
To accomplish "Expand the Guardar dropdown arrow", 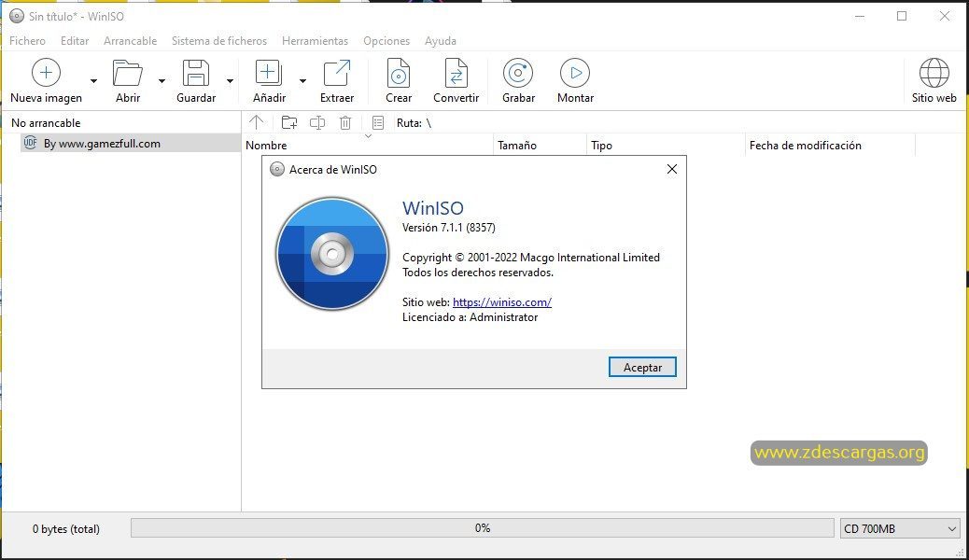I will pyautogui.click(x=230, y=81).
